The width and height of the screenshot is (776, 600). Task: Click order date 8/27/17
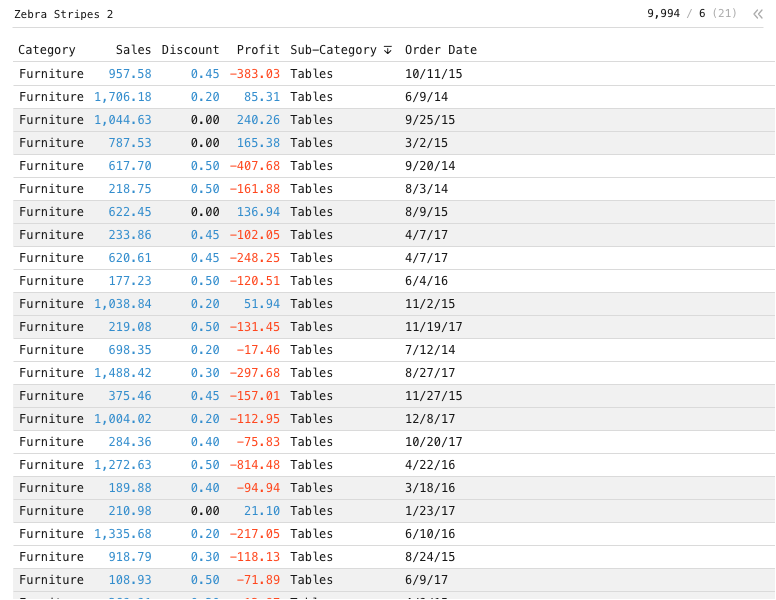click(x=430, y=373)
